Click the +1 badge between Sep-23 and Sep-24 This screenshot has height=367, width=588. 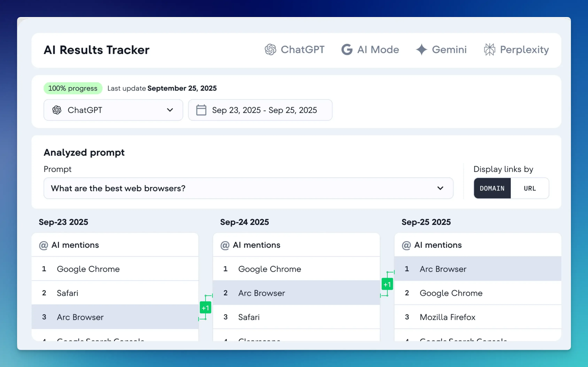coord(205,308)
